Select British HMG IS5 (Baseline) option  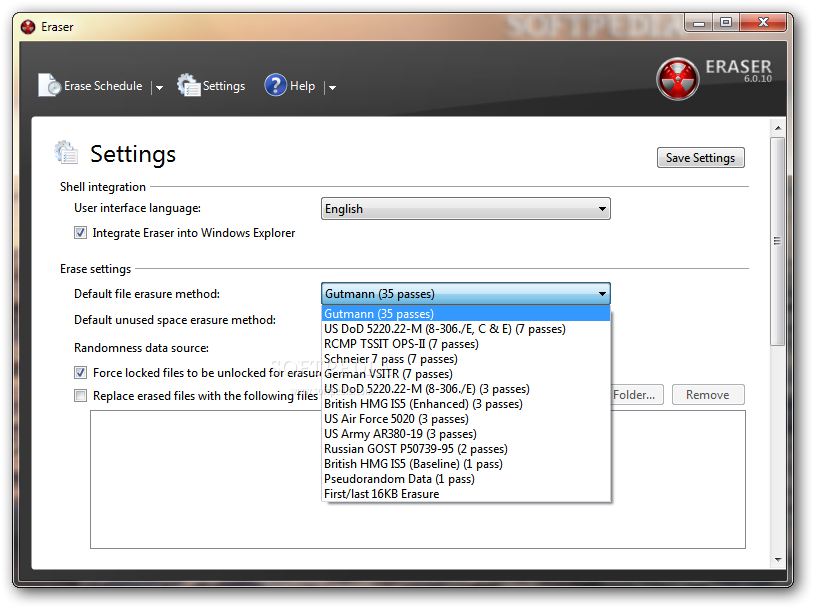point(466,464)
